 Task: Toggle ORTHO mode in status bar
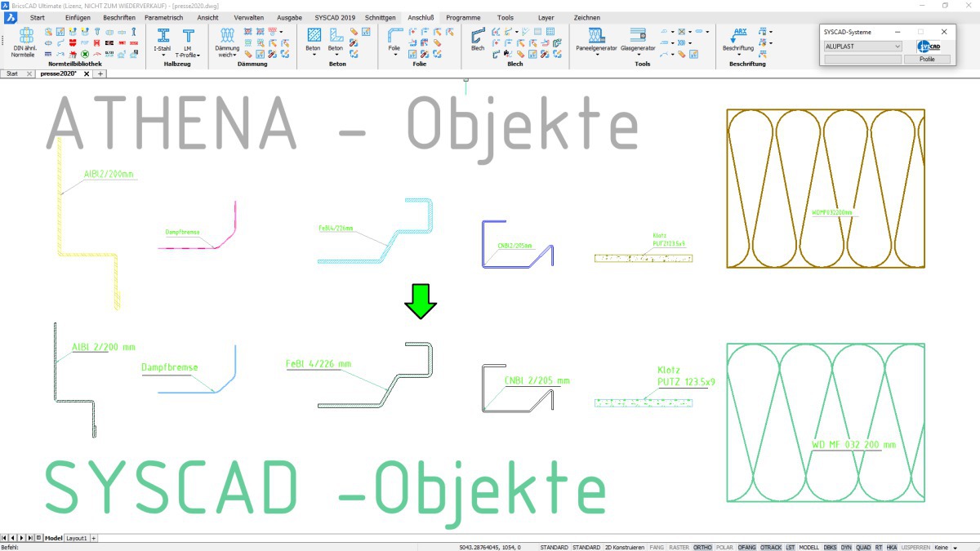click(702, 547)
